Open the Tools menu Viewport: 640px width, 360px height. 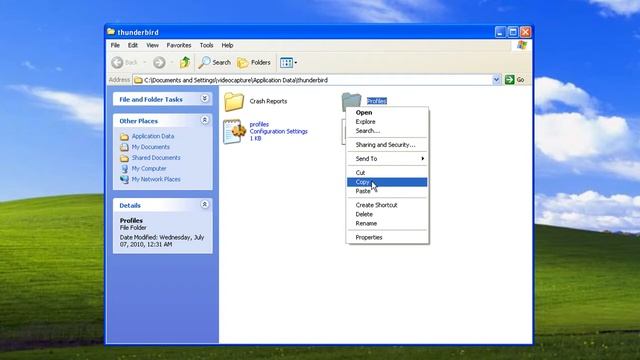click(207, 45)
